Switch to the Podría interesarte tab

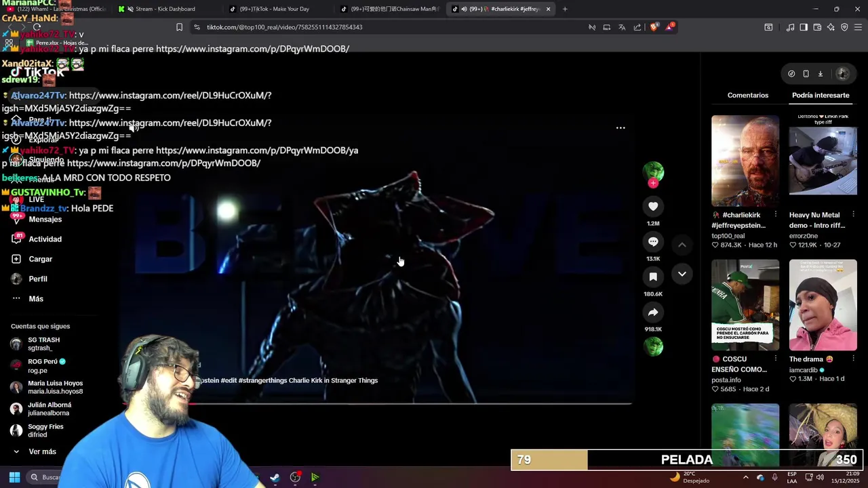[x=821, y=95]
